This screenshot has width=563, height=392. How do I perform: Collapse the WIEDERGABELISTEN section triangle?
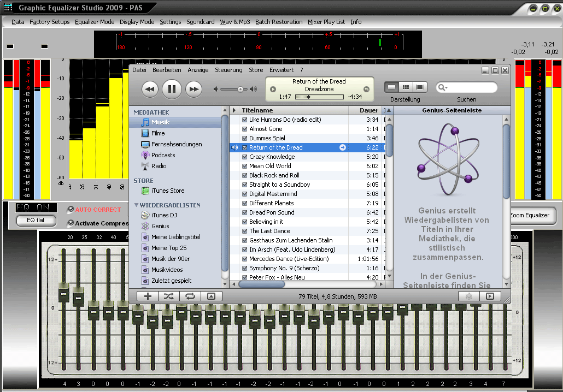136,205
